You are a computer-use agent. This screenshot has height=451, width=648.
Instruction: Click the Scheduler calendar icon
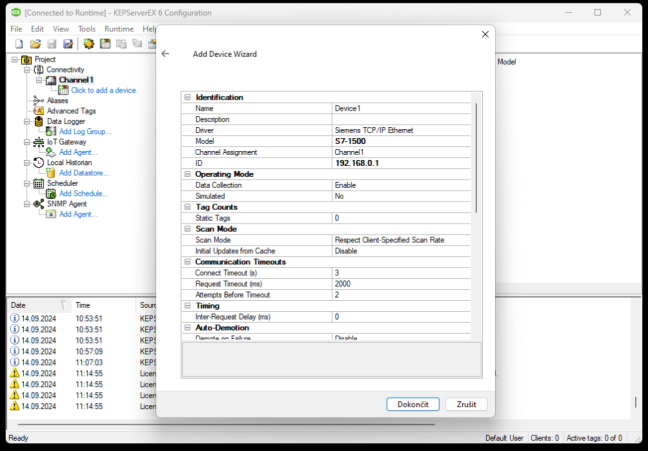tap(38, 183)
